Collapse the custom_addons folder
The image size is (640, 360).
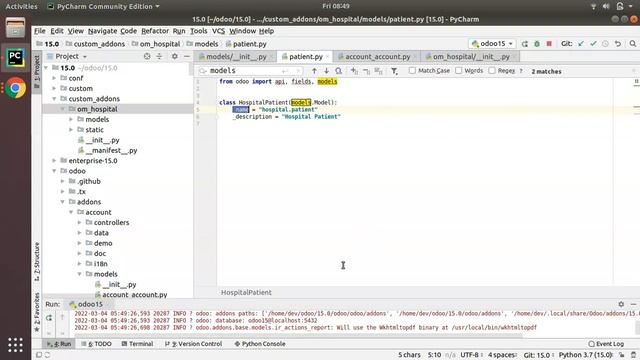pyautogui.click(x=54, y=99)
